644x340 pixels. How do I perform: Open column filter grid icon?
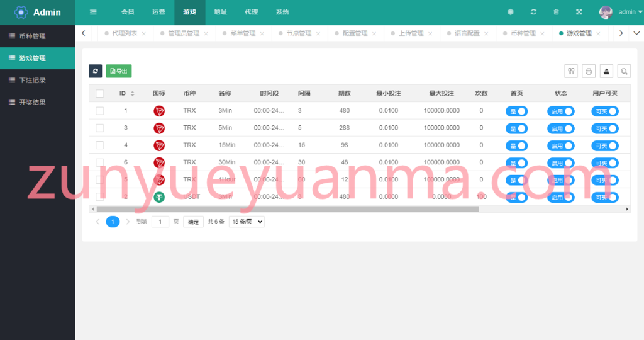[571, 71]
